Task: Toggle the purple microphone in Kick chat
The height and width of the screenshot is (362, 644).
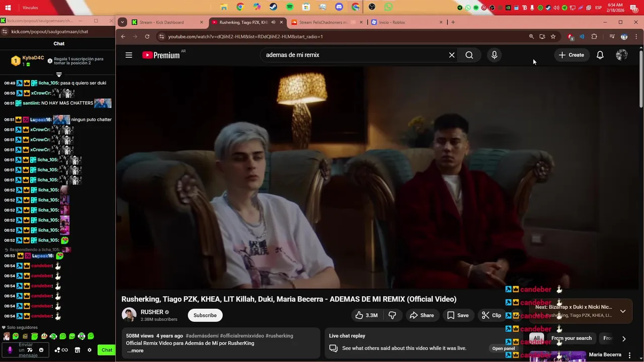Action: (x=10, y=350)
